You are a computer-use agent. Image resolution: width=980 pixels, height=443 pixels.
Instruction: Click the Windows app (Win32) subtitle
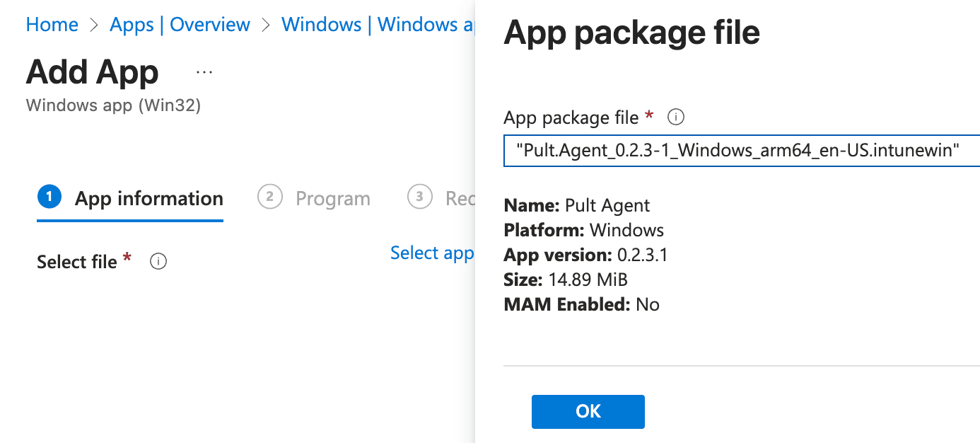click(113, 105)
